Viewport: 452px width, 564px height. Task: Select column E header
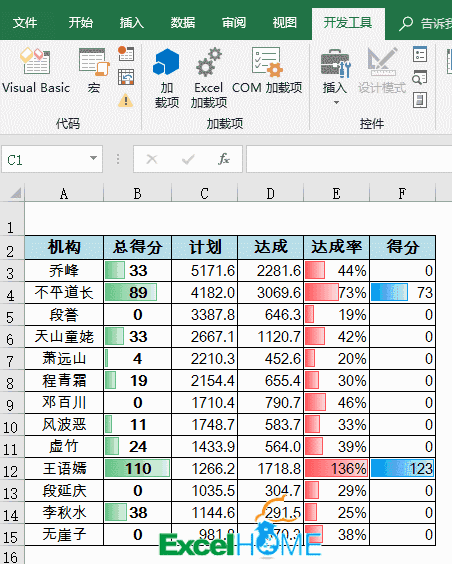(x=337, y=194)
